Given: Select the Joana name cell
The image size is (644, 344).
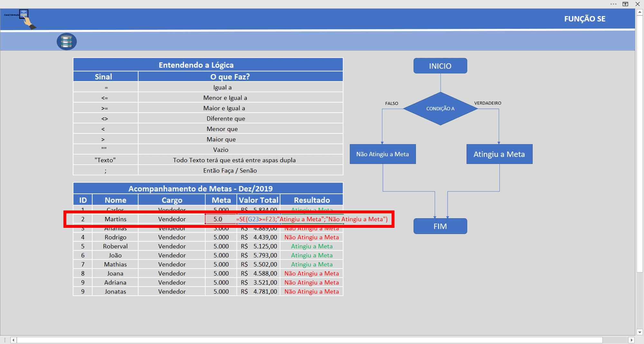Looking at the screenshot, I should coord(115,273).
